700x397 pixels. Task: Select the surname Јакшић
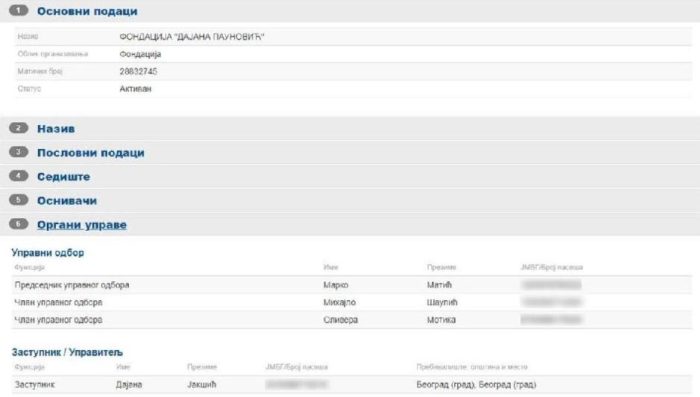201,384
